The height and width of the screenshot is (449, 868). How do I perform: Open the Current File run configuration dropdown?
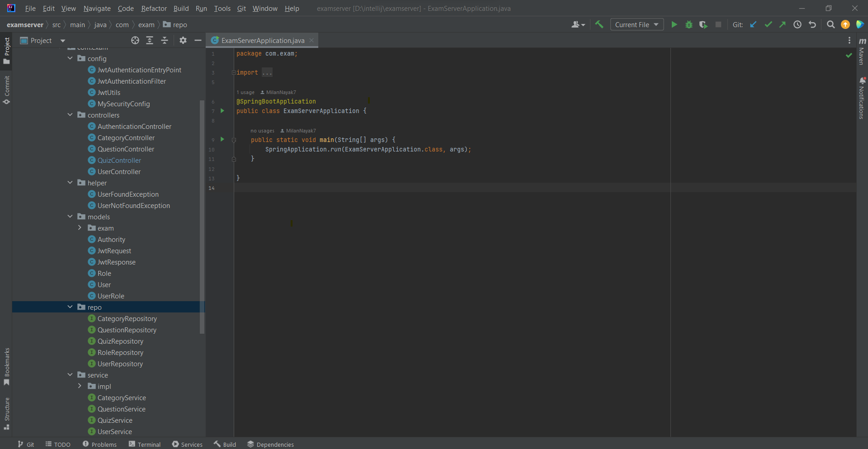pos(637,24)
